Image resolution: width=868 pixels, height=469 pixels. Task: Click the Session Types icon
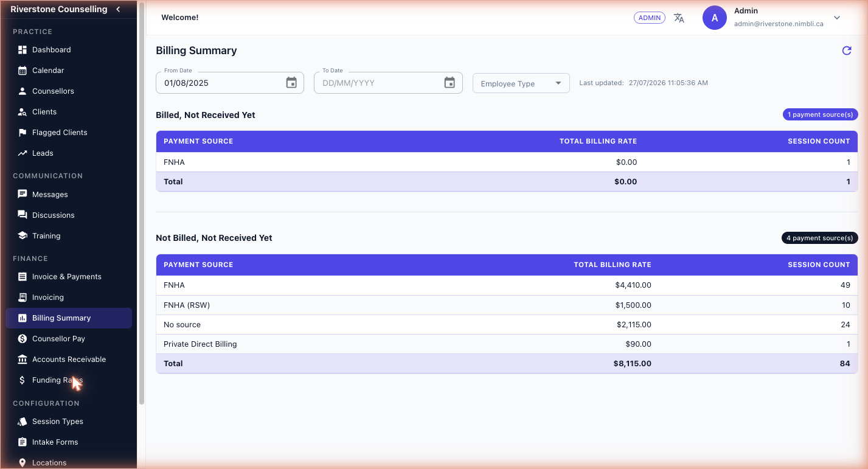[x=23, y=422]
